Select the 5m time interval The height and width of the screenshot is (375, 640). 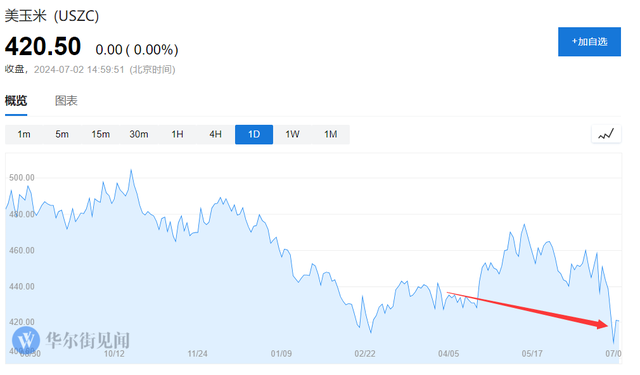click(62, 134)
